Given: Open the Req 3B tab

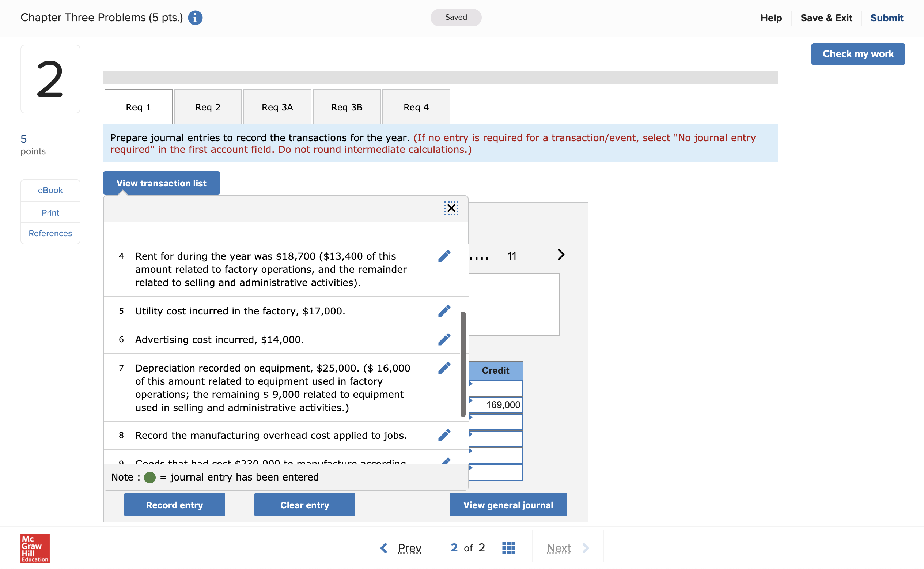Looking at the screenshot, I should (346, 107).
